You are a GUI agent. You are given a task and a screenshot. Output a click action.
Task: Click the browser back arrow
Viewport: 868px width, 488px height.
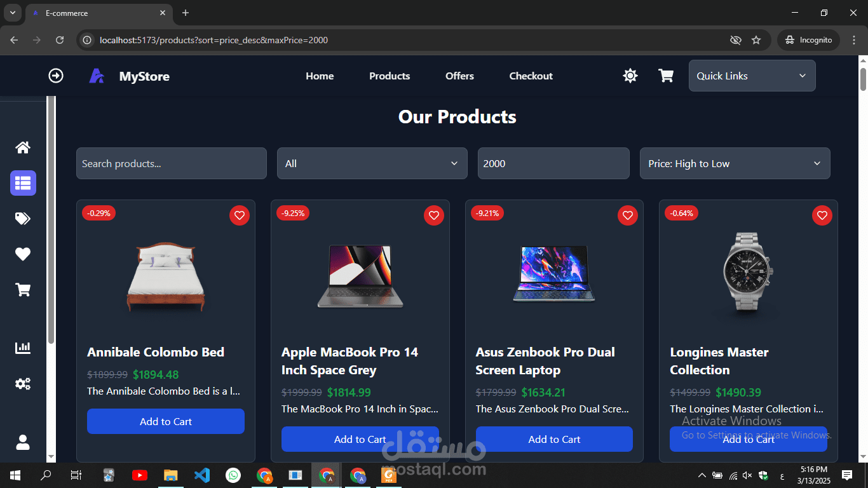click(14, 40)
